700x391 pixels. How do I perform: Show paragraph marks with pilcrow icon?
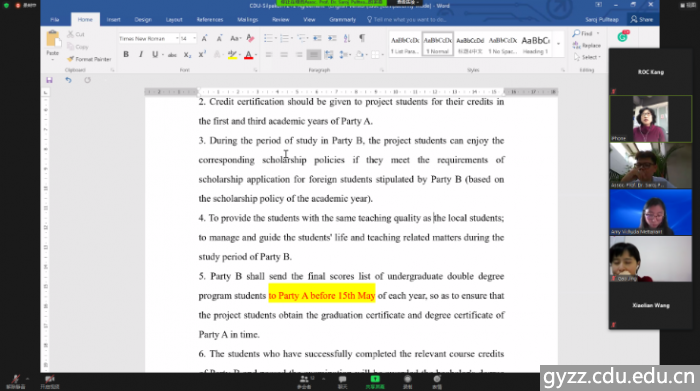pos(362,38)
